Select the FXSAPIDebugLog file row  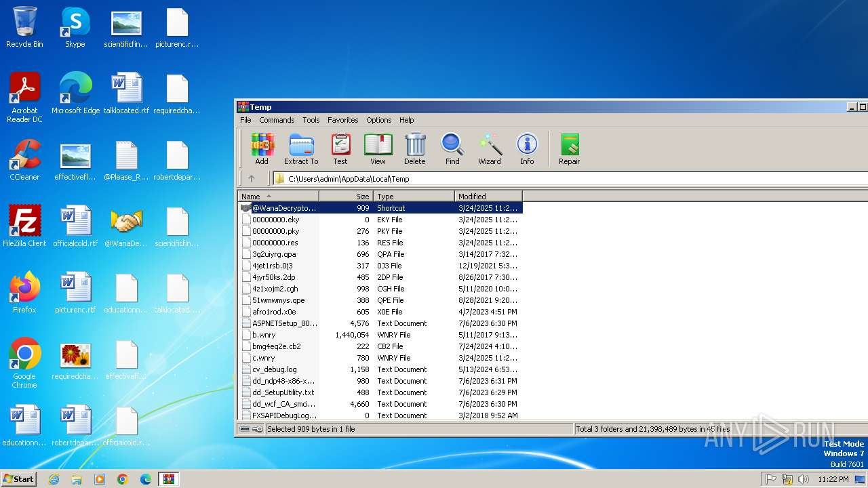point(380,415)
